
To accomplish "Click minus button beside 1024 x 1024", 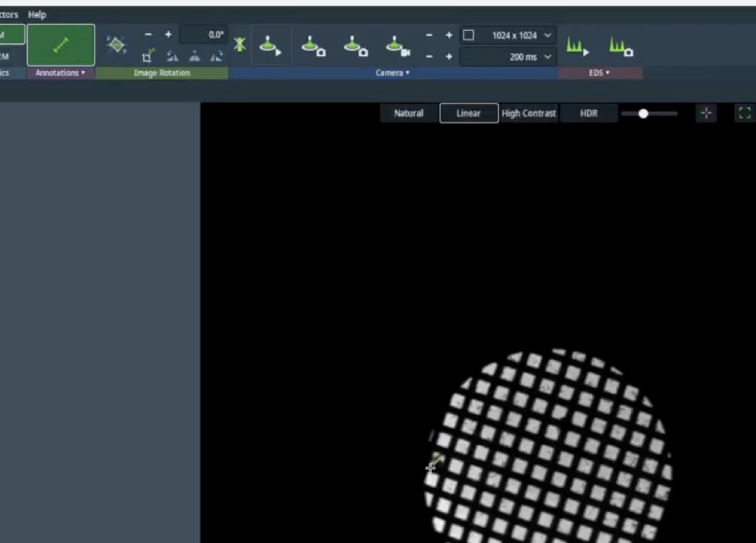I will [x=430, y=35].
